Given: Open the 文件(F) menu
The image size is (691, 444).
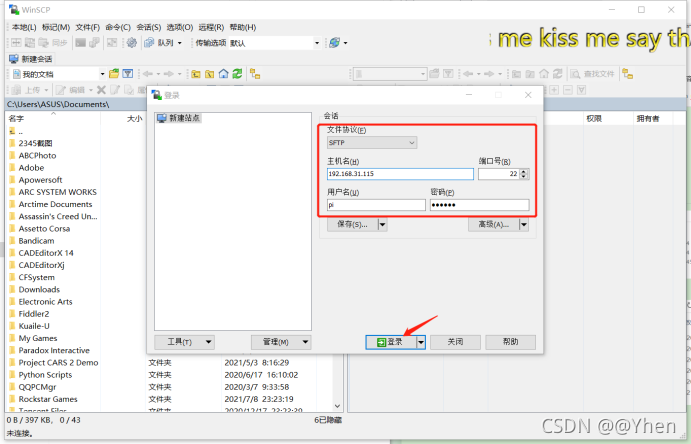Looking at the screenshot, I should tap(87, 27).
